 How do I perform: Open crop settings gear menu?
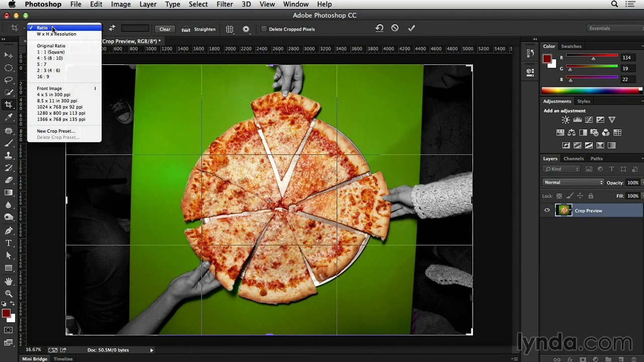246,29
